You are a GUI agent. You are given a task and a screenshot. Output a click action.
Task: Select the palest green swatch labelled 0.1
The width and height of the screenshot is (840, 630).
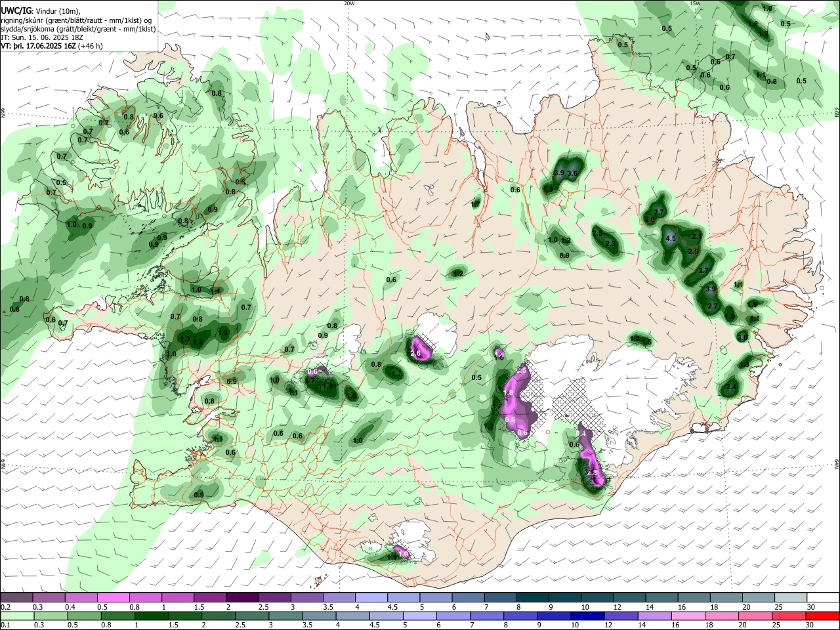tap(17, 616)
